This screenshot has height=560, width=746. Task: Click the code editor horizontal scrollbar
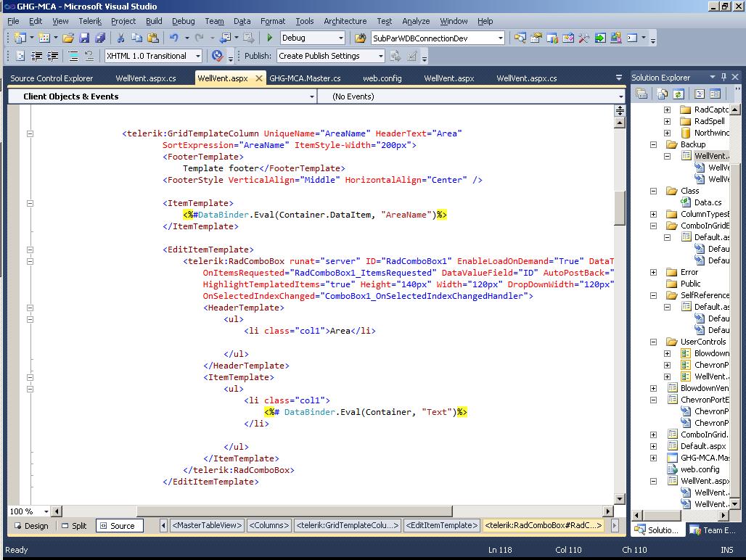point(294,511)
